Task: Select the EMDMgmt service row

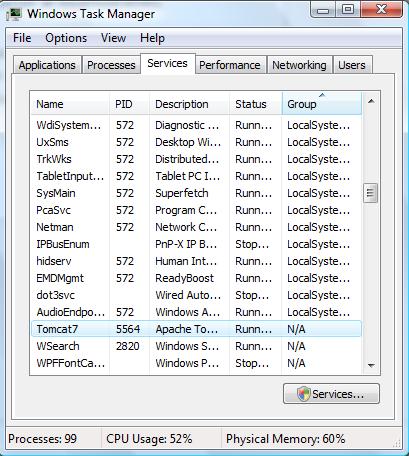Action: point(196,278)
